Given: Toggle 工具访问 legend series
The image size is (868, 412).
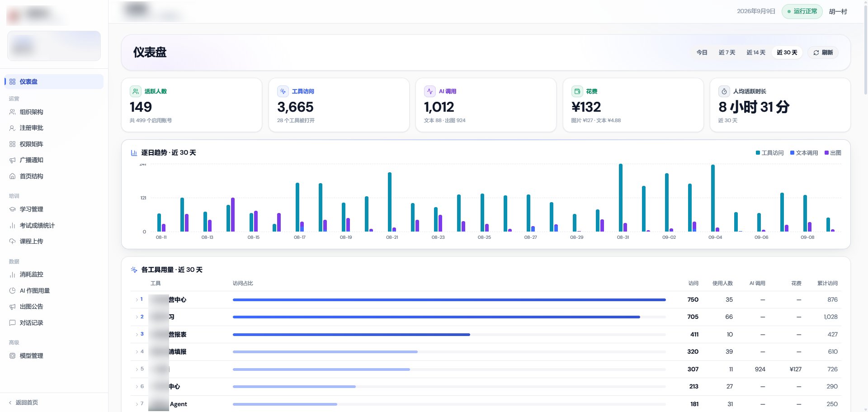Looking at the screenshot, I should 769,153.
